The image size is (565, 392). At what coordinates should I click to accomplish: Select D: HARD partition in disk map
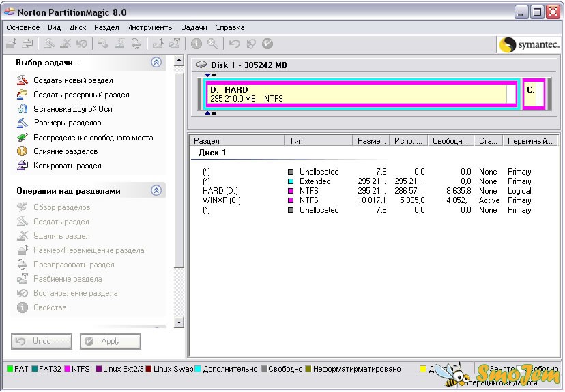tap(362, 94)
